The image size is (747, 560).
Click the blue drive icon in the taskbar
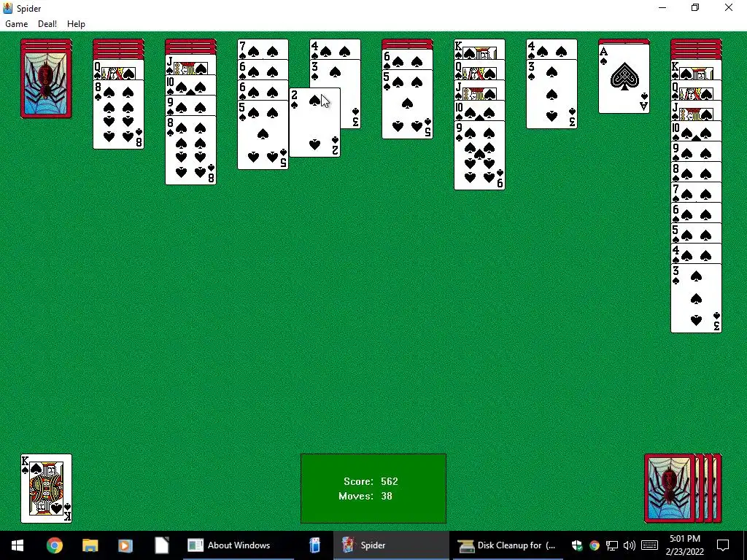click(x=314, y=545)
